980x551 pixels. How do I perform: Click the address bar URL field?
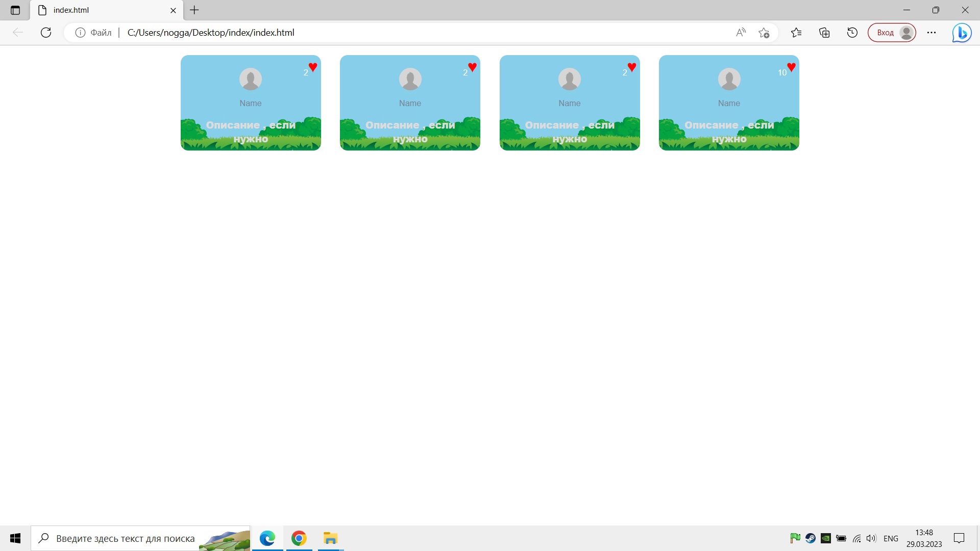(x=408, y=33)
